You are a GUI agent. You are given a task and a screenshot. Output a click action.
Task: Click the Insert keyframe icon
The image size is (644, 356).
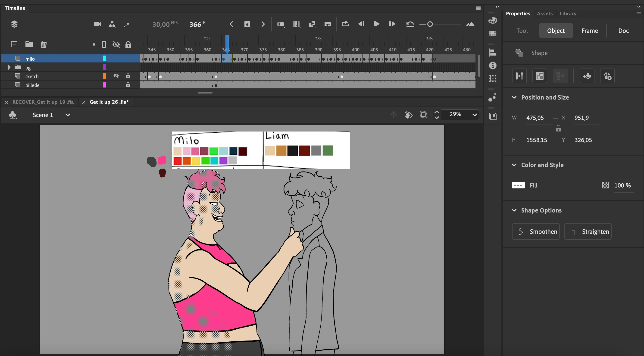tap(247, 24)
